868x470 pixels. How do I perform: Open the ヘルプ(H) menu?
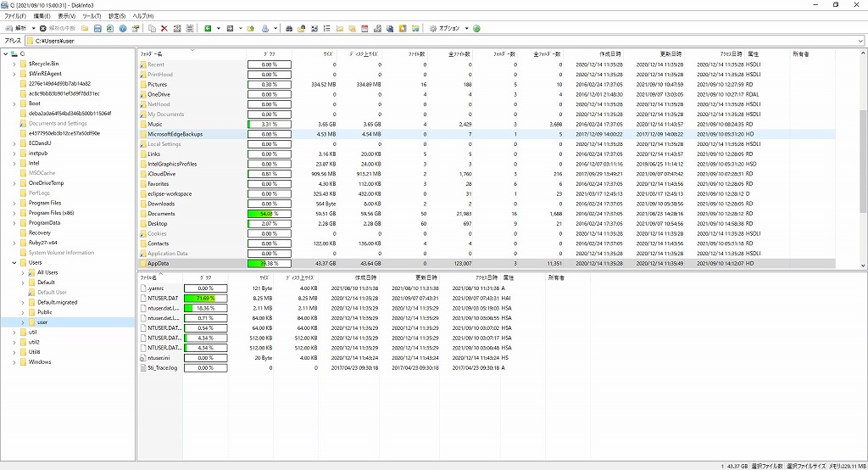143,16
